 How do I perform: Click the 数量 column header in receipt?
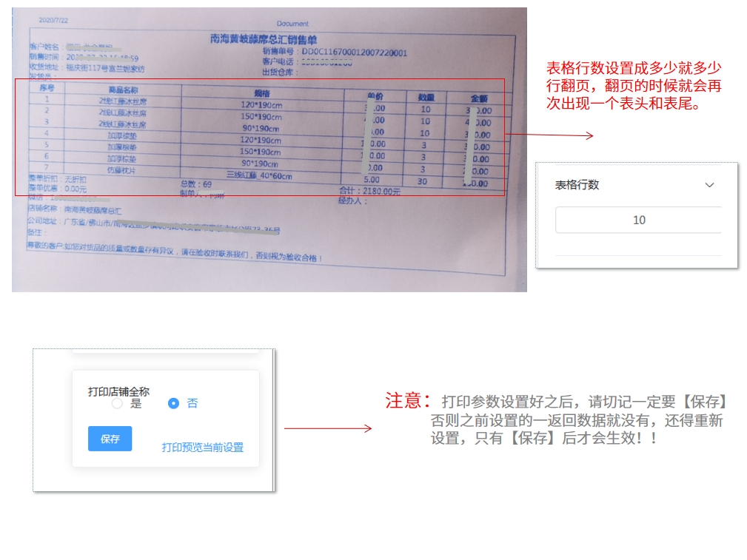pyautogui.click(x=426, y=97)
